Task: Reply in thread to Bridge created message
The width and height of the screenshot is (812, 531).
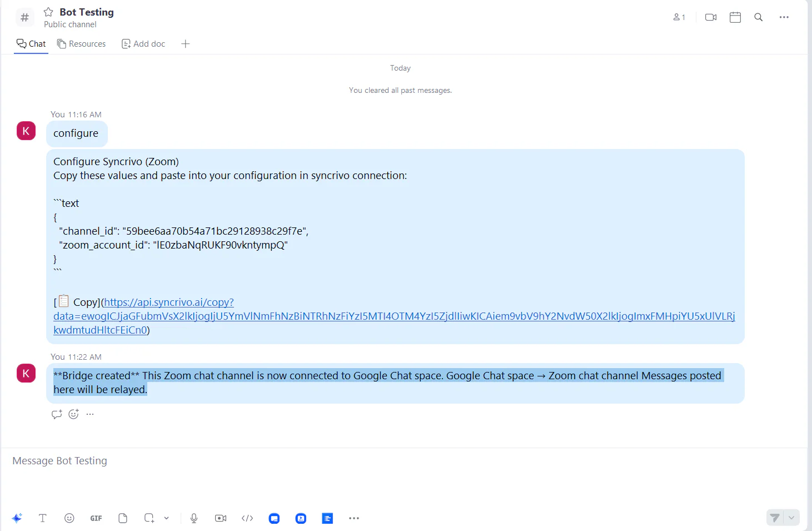Action: [57, 414]
